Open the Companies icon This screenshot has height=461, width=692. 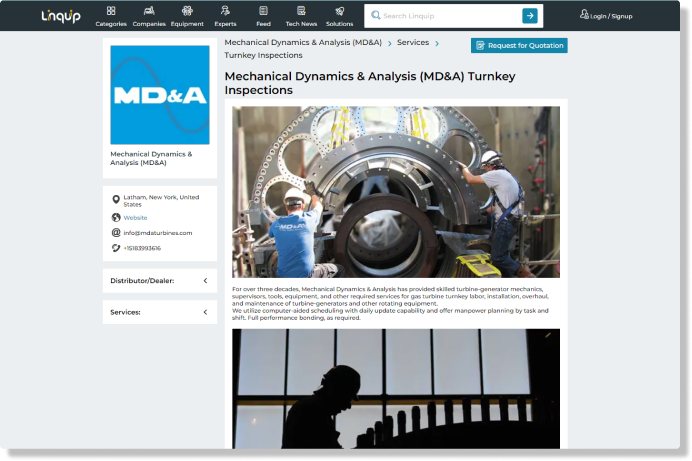point(149,11)
